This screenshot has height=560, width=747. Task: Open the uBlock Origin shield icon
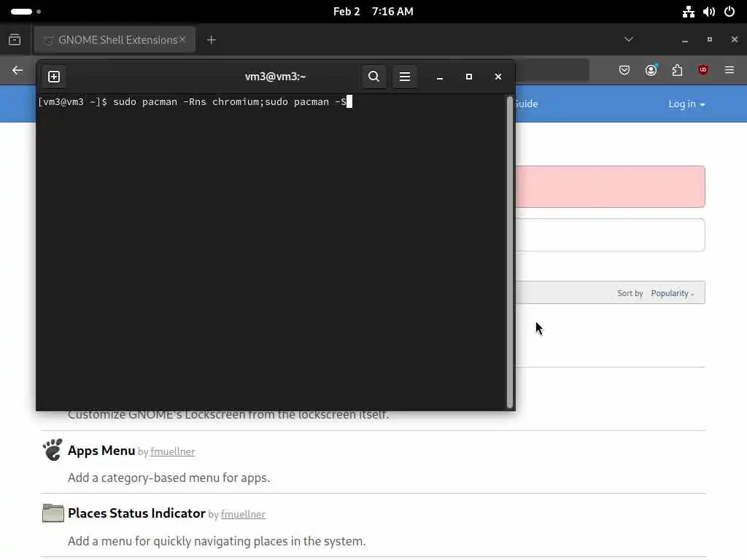click(703, 71)
